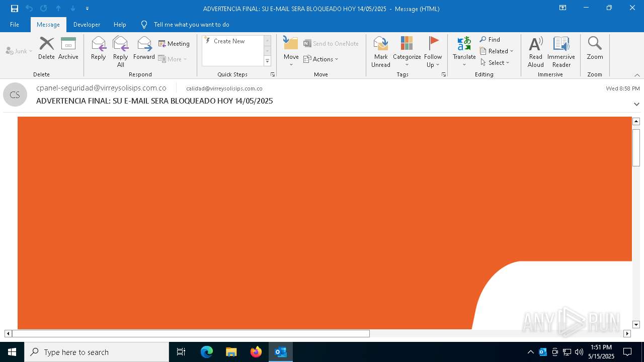Image resolution: width=644 pixels, height=362 pixels.
Task: Click the taskbar search box
Action: click(97, 352)
